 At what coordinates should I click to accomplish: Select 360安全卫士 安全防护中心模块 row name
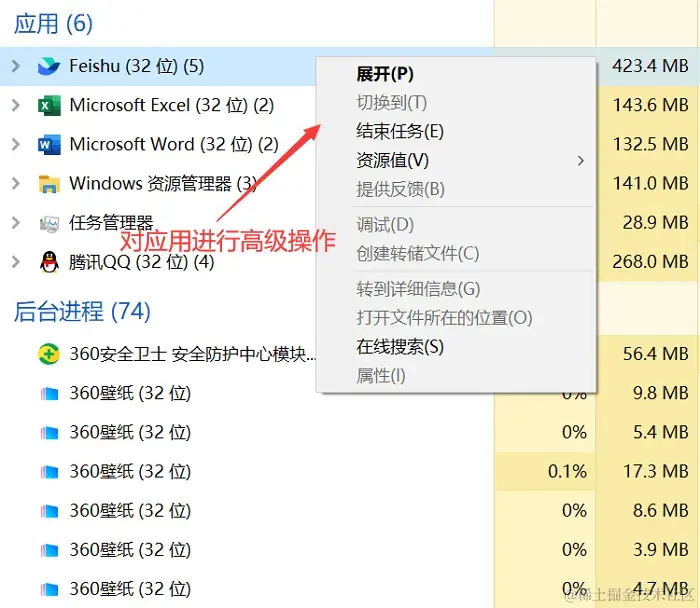[193, 354]
